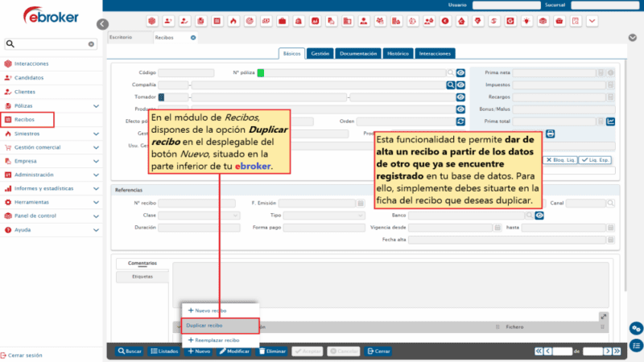Viewport: 644px width, 362px height.
Task: Click the Buscar button
Action: (x=130, y=352)
